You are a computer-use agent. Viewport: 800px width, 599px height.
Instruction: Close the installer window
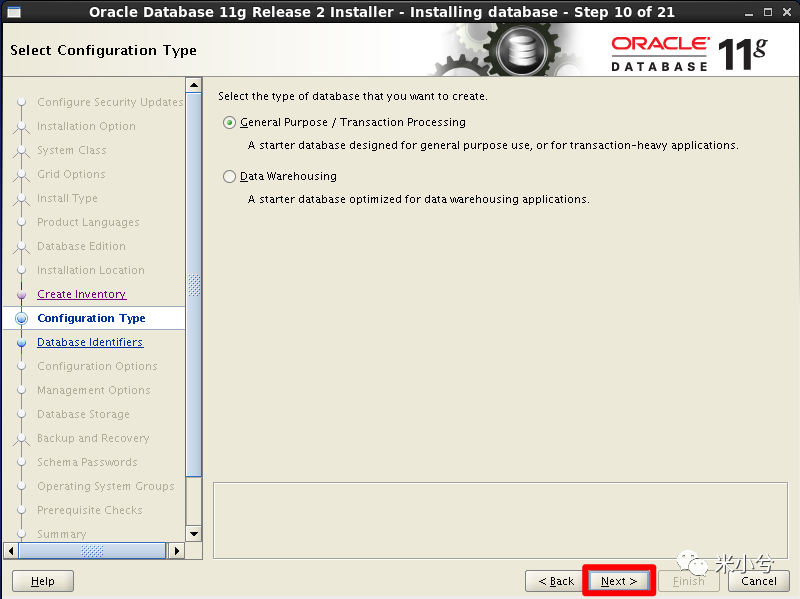click(x=787, y=12)
